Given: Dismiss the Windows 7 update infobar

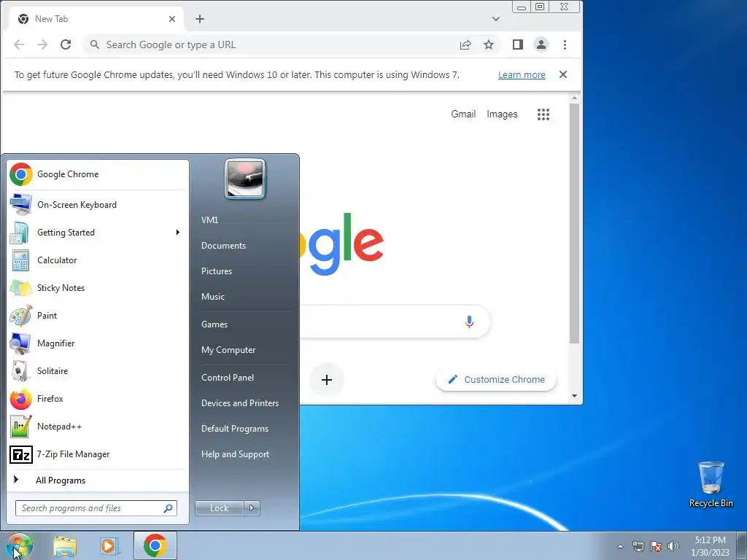Looking at the screenshot, I should [563, 75].
